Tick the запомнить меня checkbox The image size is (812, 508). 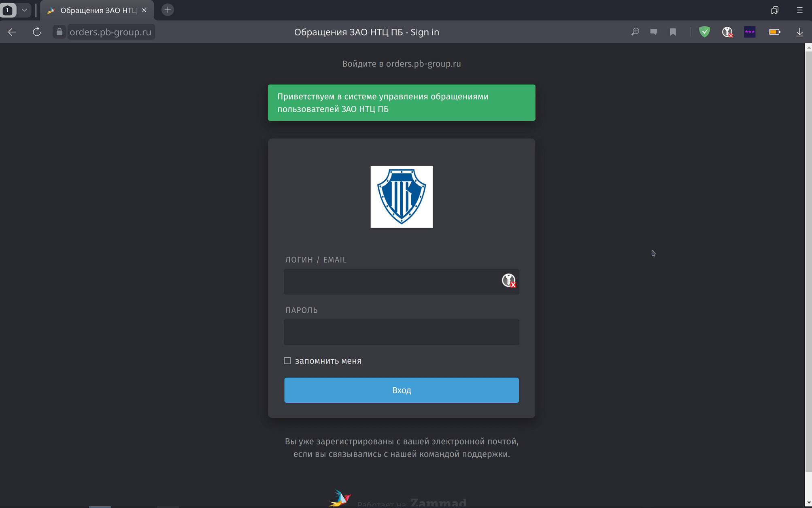click(x=287, y=361)
